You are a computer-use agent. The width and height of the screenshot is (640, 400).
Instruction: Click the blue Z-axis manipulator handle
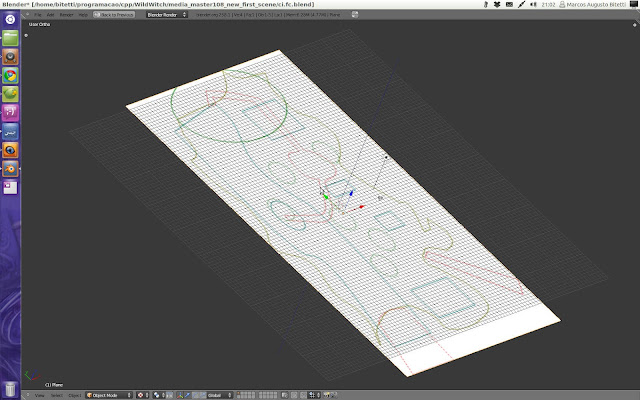tap(351, 192)
